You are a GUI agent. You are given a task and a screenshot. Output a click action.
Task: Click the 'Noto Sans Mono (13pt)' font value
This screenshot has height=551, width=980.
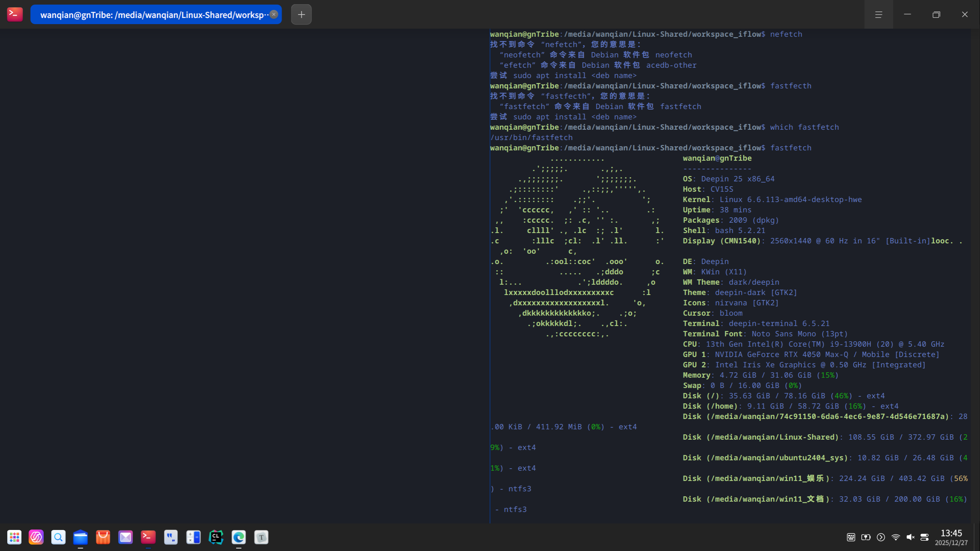point(800,334)
